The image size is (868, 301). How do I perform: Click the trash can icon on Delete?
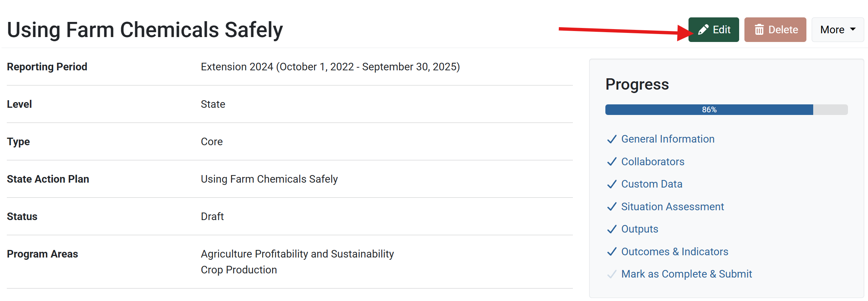(x=759, y=30)
